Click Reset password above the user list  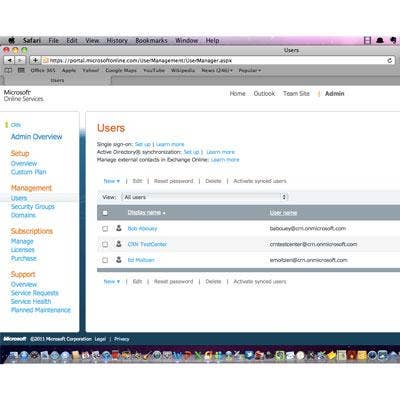(173, 181)
